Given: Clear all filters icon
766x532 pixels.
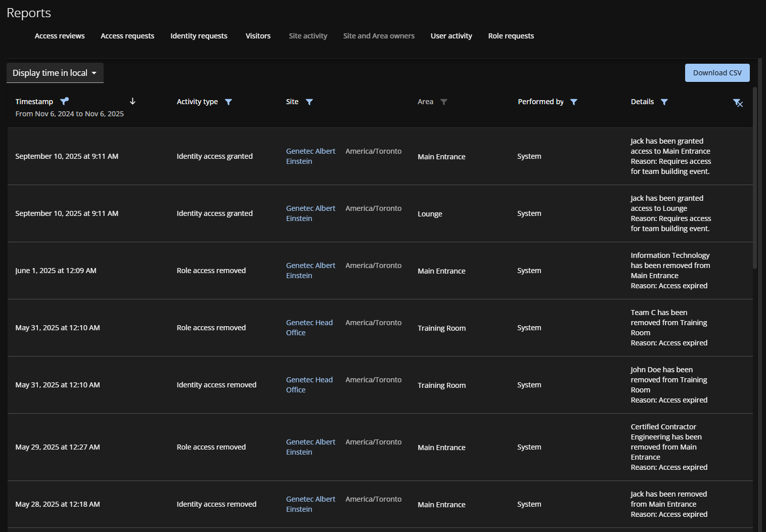Looking at the screenshot, I should click(738, 103).
